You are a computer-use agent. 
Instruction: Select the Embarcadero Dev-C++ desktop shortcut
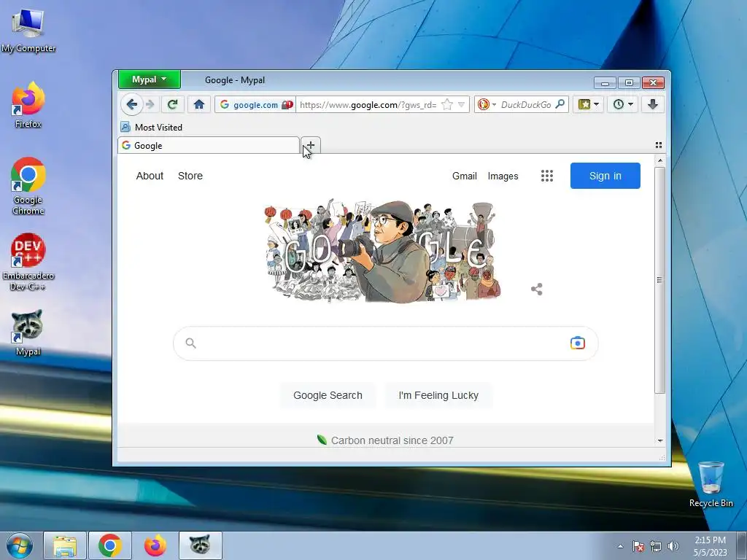coord(28,262)
